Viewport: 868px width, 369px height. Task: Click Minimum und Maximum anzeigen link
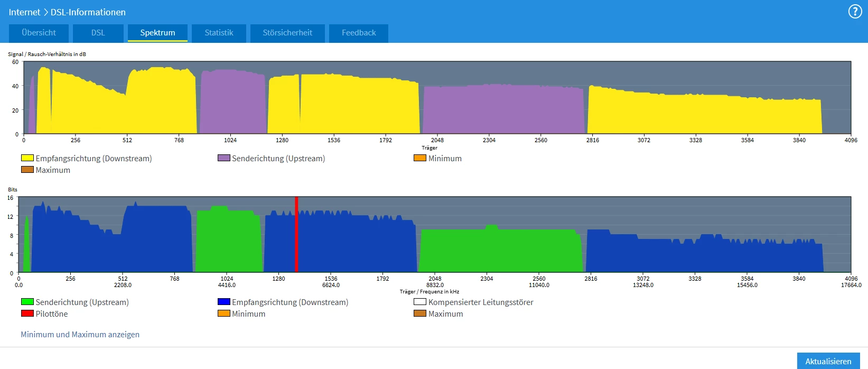click(x=80, y=335)
